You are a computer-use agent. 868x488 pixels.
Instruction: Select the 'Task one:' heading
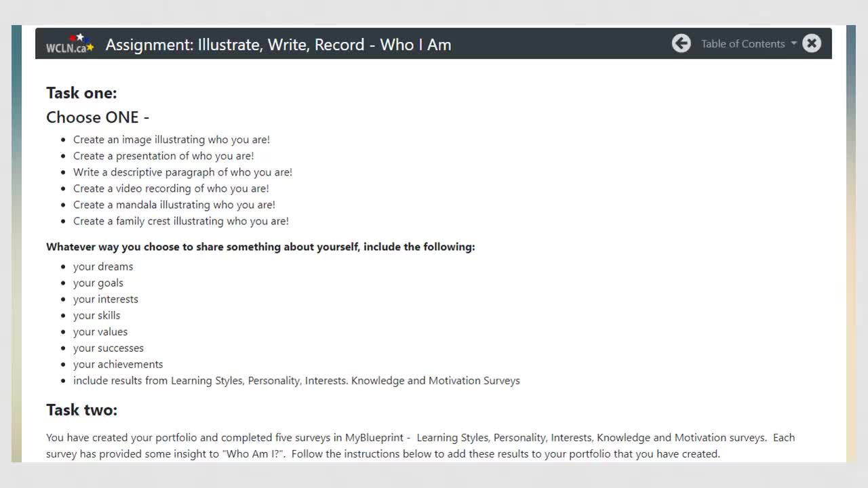click(81, 93)
